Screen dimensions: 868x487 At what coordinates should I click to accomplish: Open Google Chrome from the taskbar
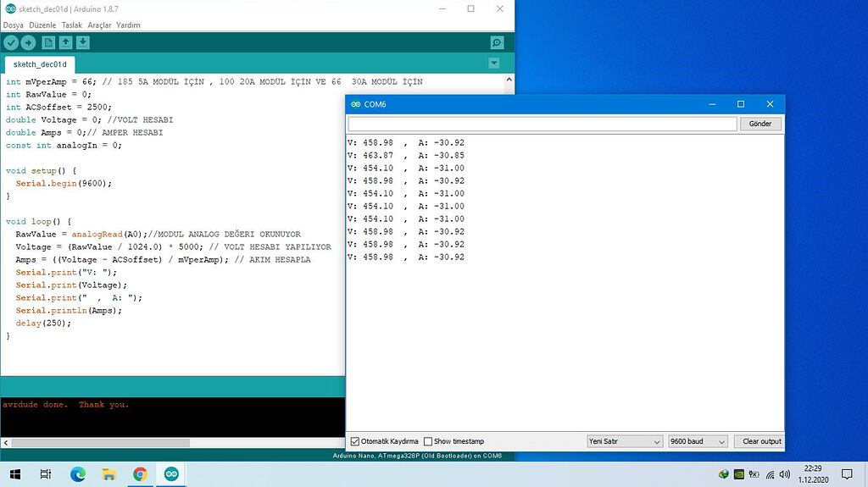[140, 474]
